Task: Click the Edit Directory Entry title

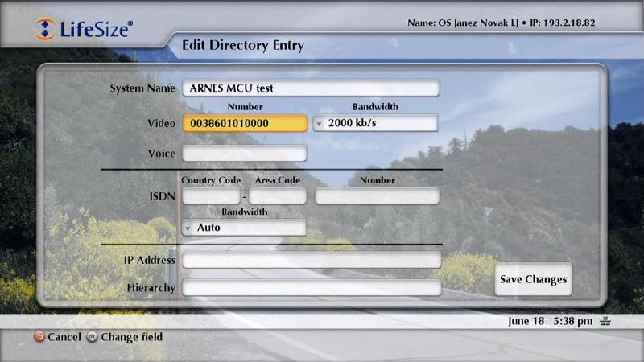Action: point(243,45)
